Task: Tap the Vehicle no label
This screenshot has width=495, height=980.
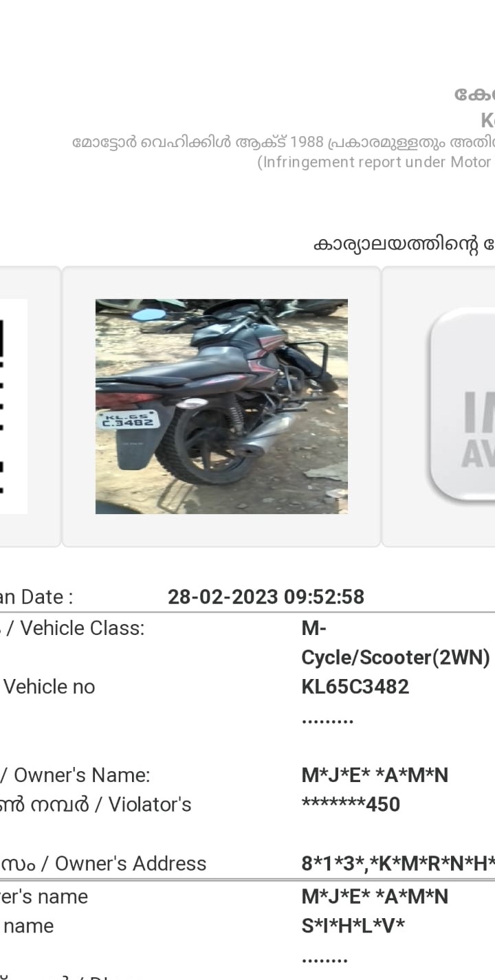Action: [49, 687]
